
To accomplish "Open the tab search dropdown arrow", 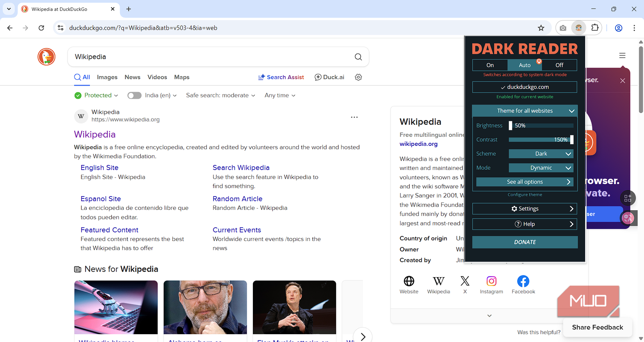I will pos(9,9).
